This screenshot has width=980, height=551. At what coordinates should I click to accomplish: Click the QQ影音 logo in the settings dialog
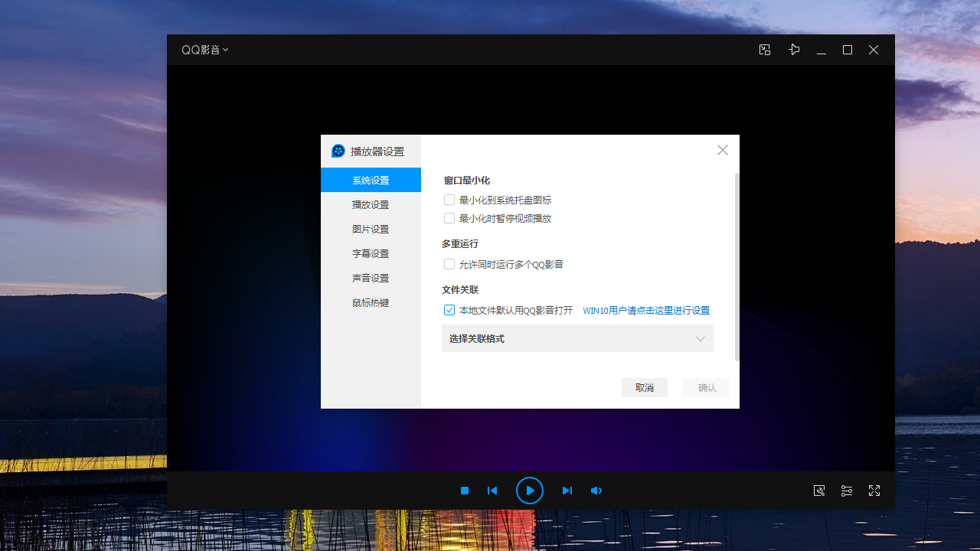(338, 151)
